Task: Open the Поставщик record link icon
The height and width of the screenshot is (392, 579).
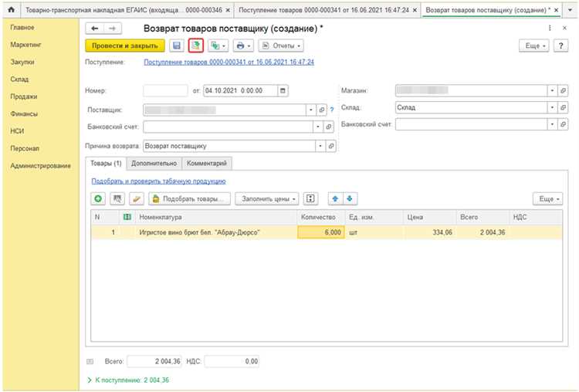Action: pyautogui.click(x=322, y=110)
